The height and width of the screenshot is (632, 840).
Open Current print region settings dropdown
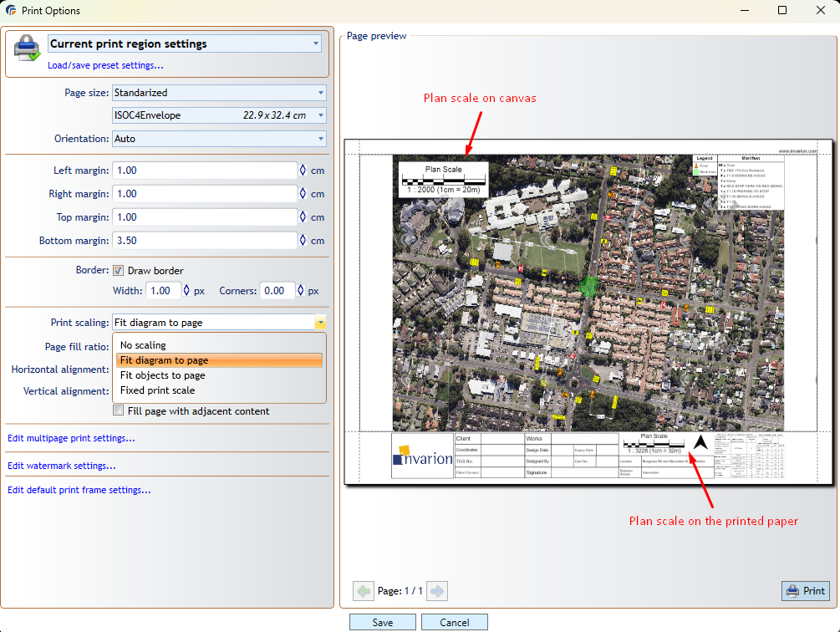click(185, 44)
